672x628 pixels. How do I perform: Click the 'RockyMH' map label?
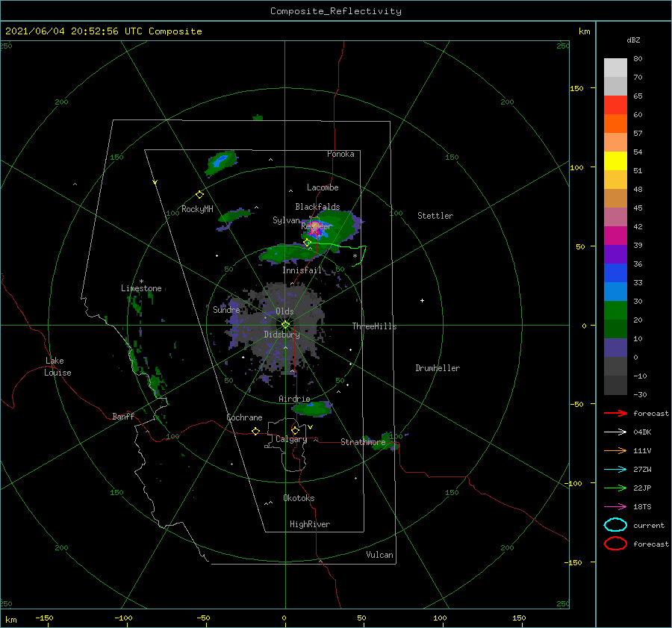(x=197, y=209)
